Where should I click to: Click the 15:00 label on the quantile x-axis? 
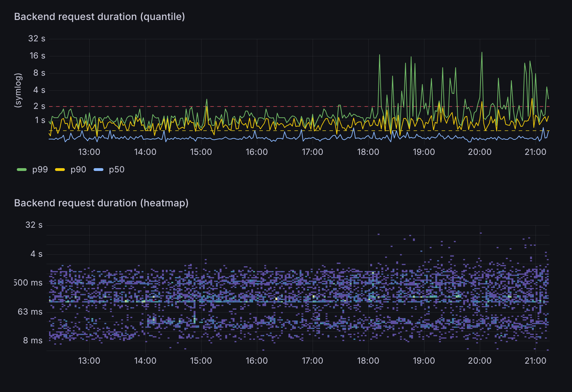201,152
